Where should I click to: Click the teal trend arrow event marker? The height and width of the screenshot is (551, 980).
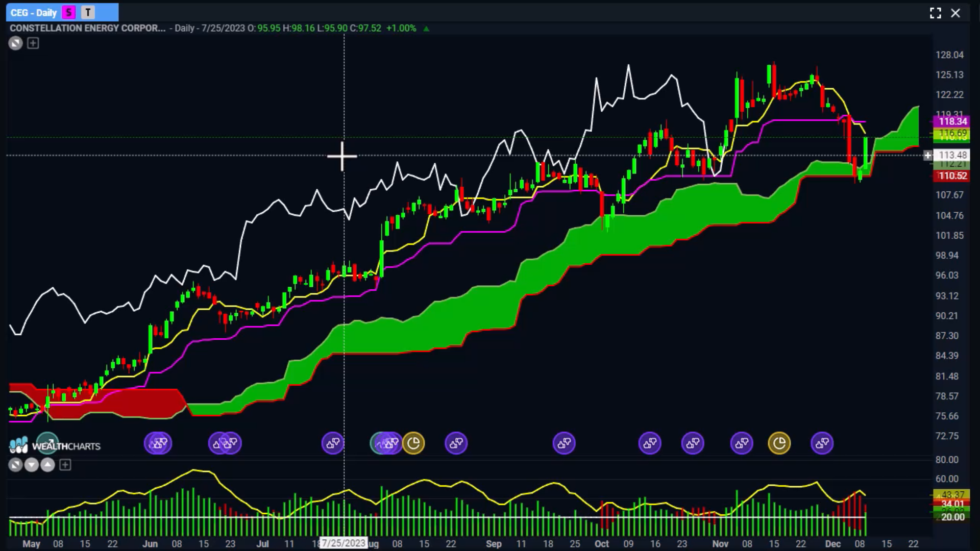point(47,443)
